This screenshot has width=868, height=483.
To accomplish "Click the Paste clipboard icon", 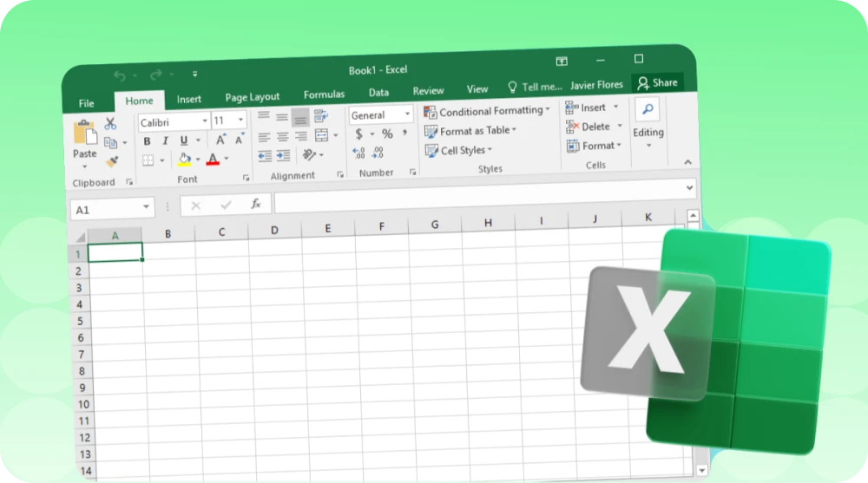I will pyautogui.click(x=85, y=134).
